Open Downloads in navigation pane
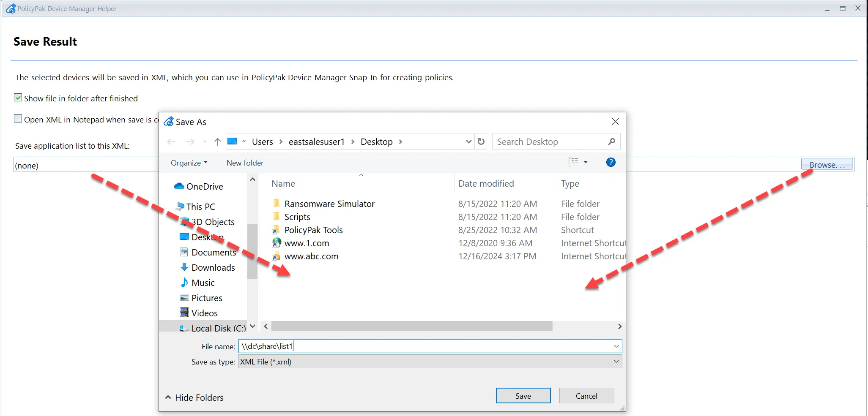 (x=207, y=267)
